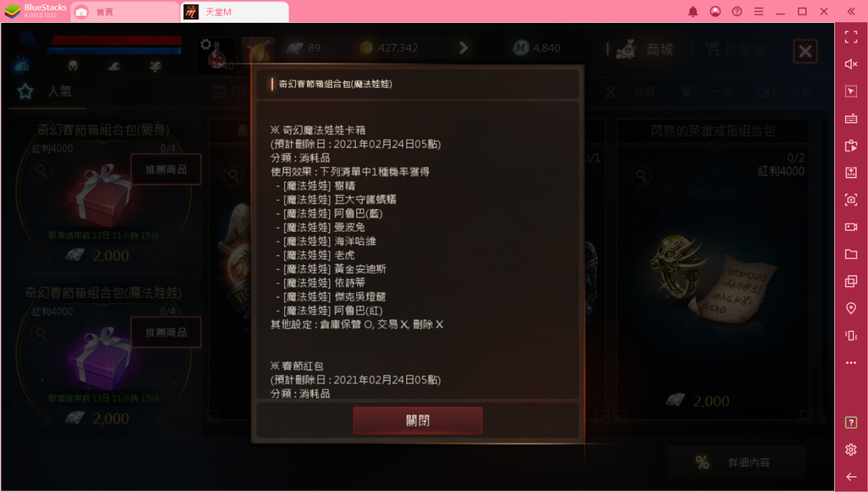Open the media folder icon
Screen dimensions: 868x492
[851, 254]
